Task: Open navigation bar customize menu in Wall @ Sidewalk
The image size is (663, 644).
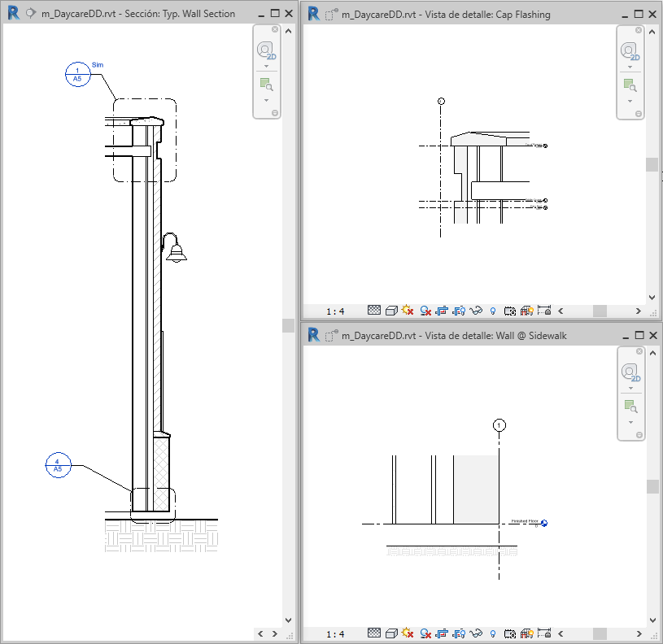Action: click(x=639, y=435)
